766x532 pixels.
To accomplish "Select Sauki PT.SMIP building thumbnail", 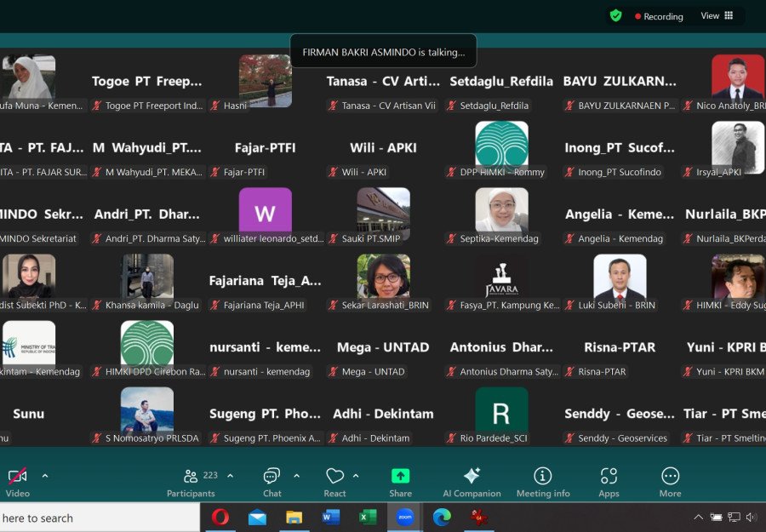I will (x=384, y=213).
